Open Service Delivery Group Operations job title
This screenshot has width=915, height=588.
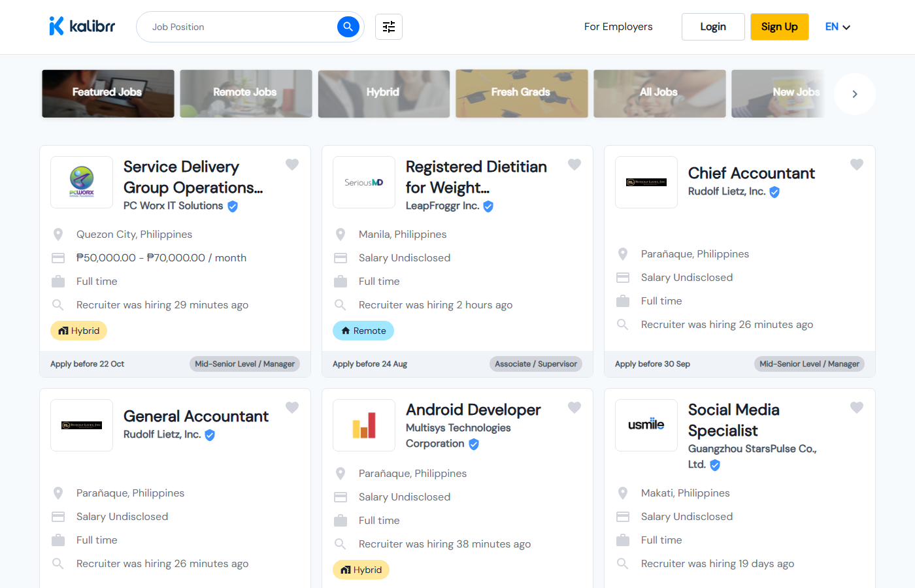(193, 177)
